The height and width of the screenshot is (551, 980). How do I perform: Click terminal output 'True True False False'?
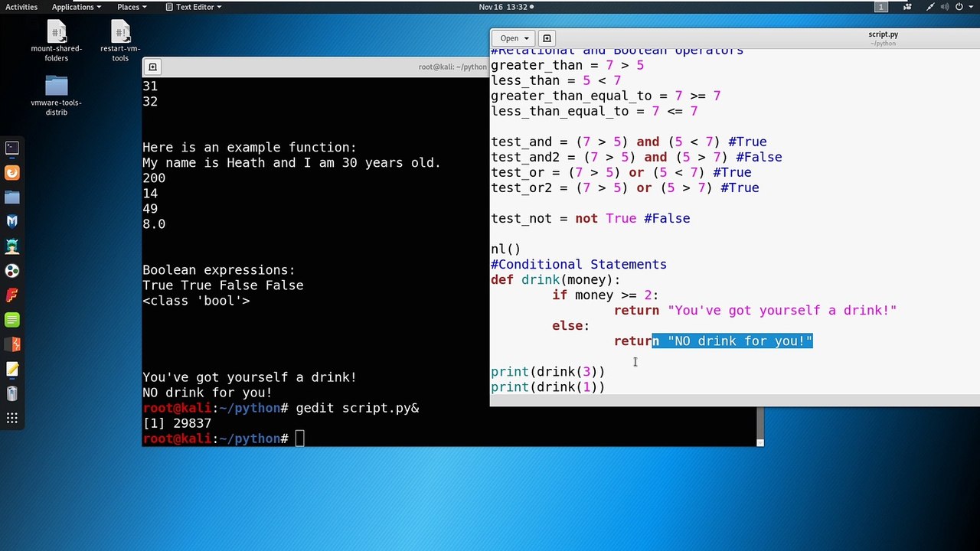tap(223, 285)
